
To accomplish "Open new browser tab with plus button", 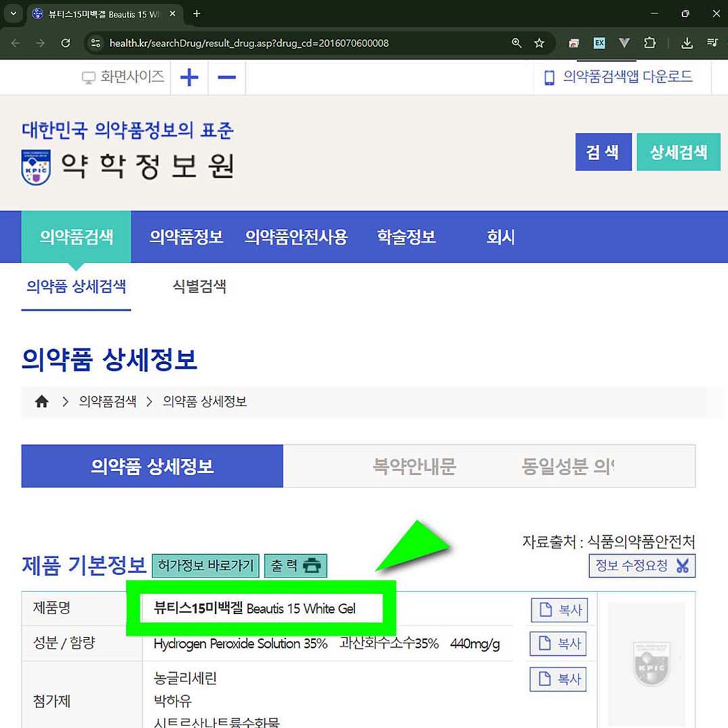I will click(197, 13).
